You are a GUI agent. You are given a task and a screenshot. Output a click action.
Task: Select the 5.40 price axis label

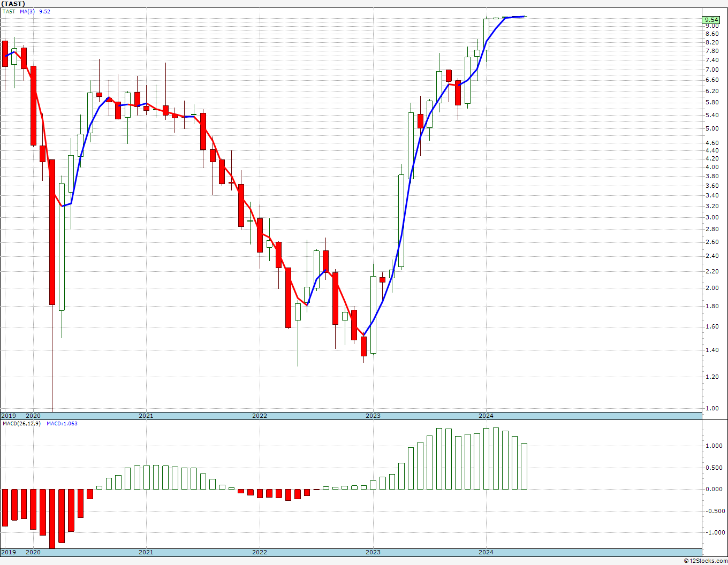tap(711, 115)
